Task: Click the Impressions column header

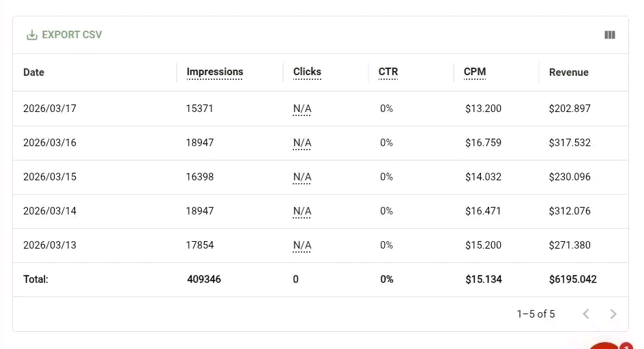Action: click(x=214, y=72)
